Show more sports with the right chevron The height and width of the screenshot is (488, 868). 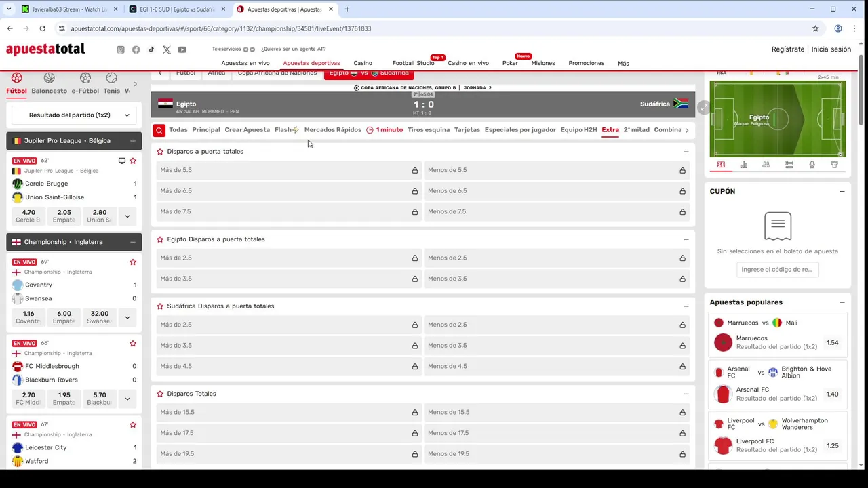135,85
